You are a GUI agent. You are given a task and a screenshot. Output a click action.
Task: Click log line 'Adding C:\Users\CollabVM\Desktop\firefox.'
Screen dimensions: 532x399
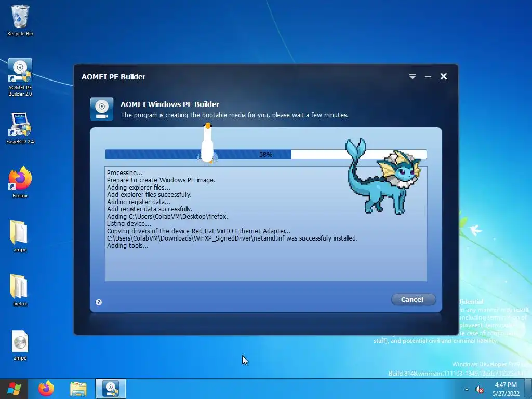tap(168, 217)
